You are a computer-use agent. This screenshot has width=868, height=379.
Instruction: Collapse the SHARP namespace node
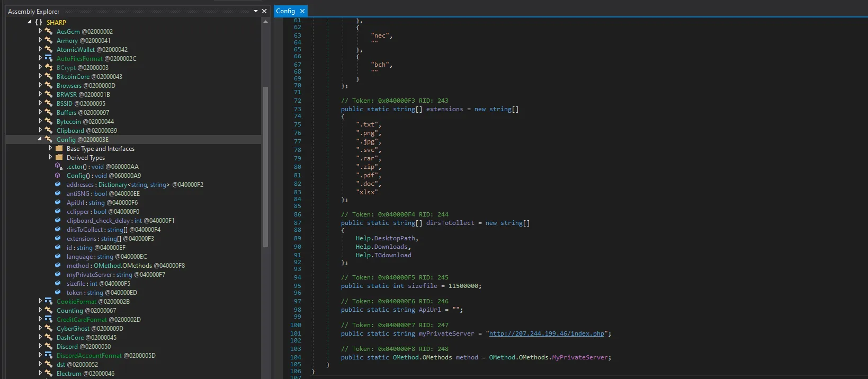[x=30, y=22]
